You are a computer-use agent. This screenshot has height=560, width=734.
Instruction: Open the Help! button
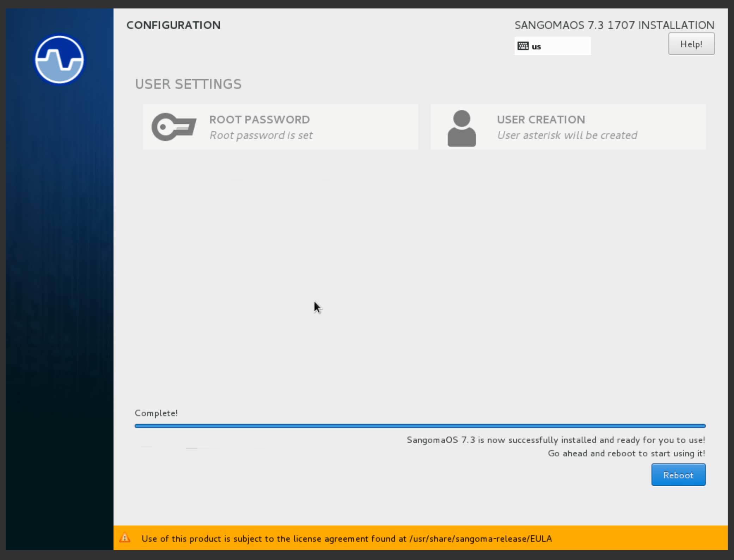tap(691, 44)
